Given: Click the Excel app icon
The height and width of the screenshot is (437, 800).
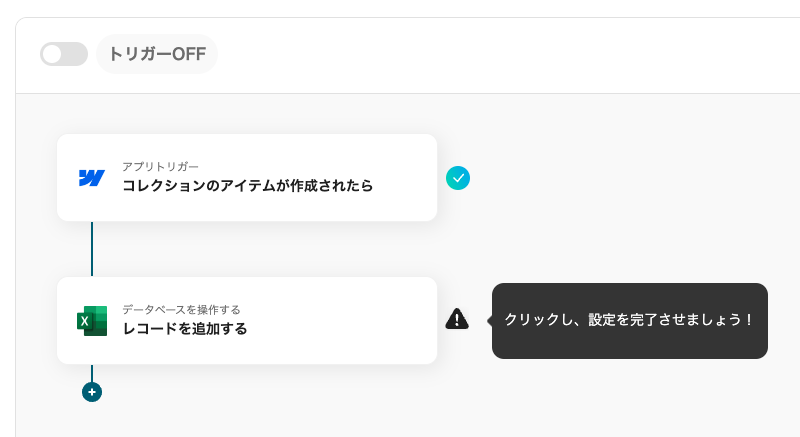Looking at the screenshot, I should click(92, 321).
